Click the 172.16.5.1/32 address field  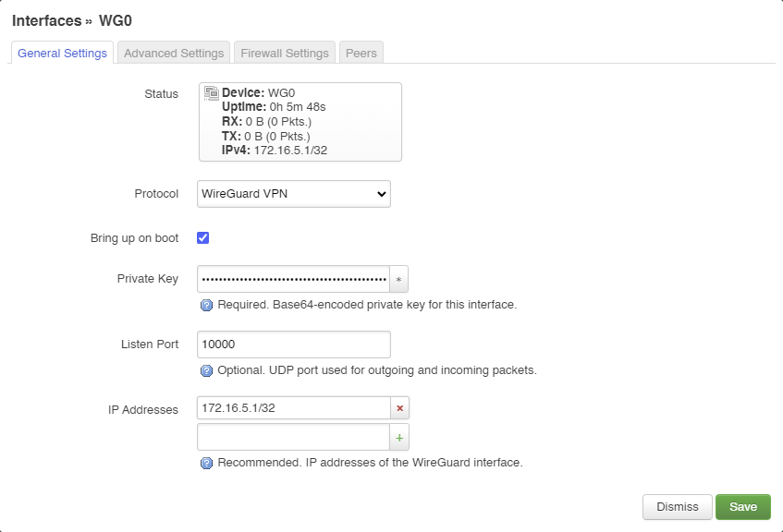[293, 408]
